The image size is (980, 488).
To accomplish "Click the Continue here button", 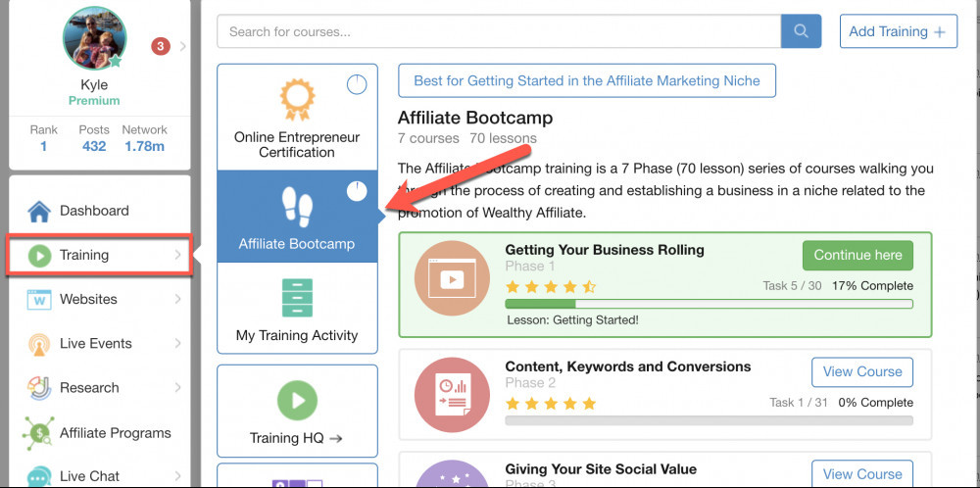I will point(857,255).
